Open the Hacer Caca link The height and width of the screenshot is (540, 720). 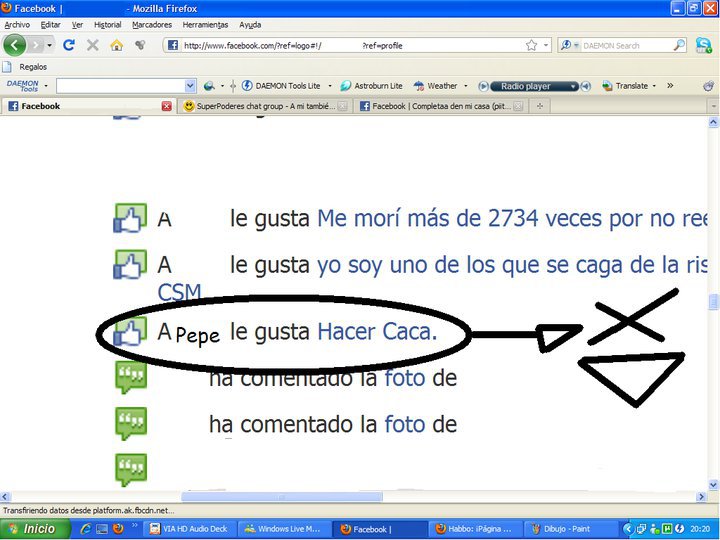[x=377, y=332]
